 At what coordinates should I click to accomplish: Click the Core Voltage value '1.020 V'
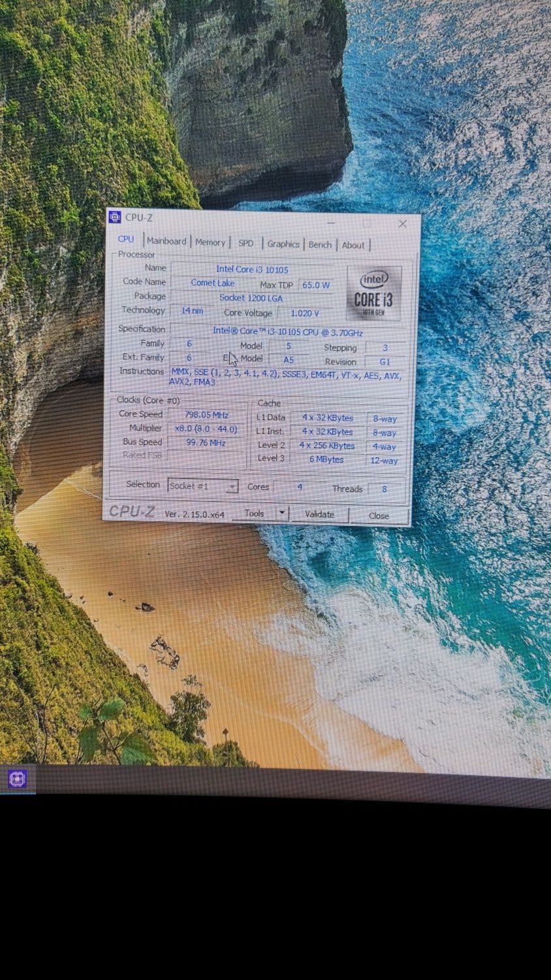(305, 313)
